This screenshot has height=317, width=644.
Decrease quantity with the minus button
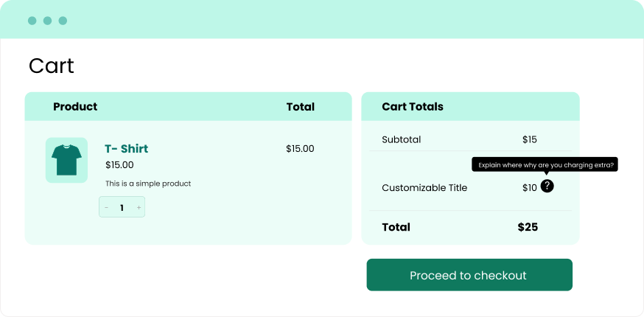click(x=107, y=208)
